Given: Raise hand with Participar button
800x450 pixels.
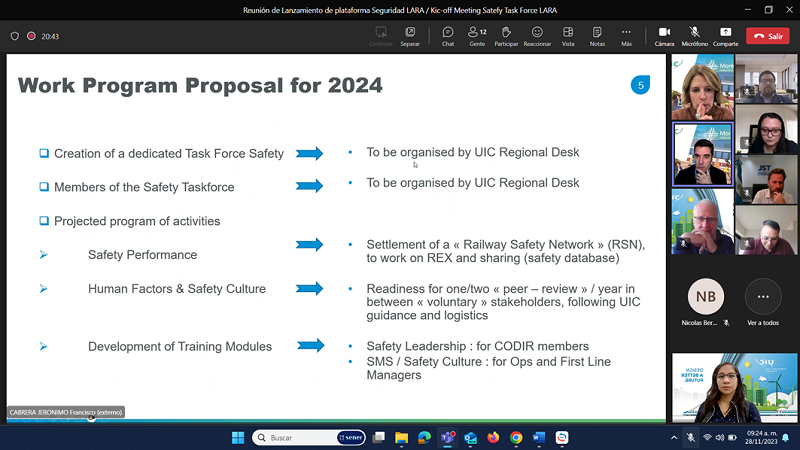Looking at the screenshot, I should [x=506, y=37].
